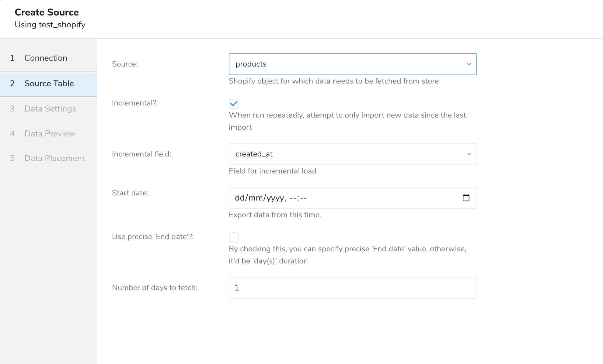Click the Start date: label
Viewport: 603px width, 364px height.
coord(130,193)
